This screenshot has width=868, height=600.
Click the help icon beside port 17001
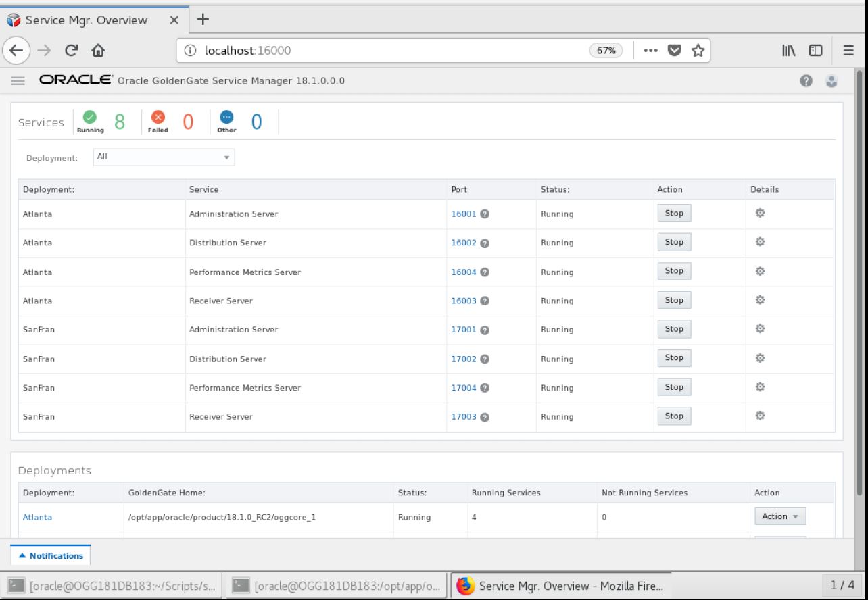[x=485, y=330]
